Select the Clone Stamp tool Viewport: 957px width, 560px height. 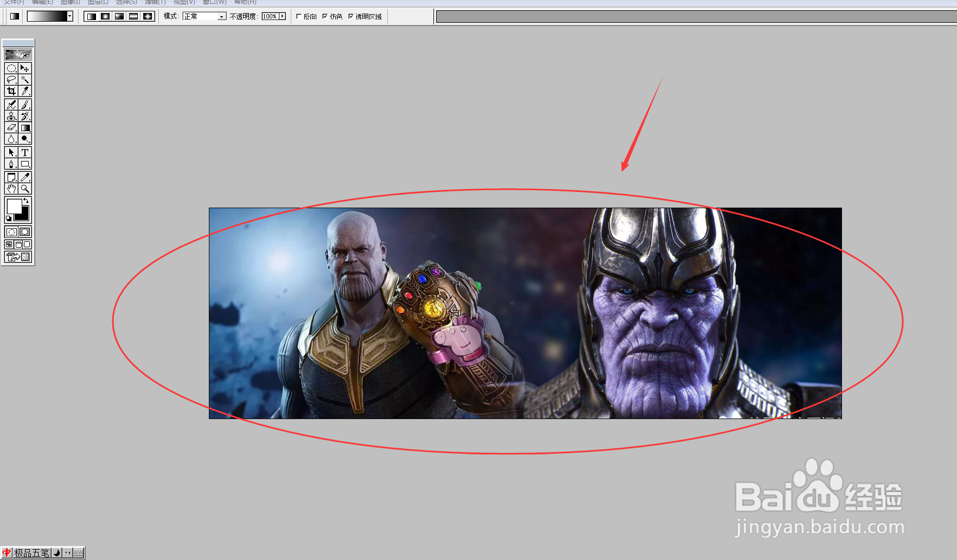coord(11,116)
